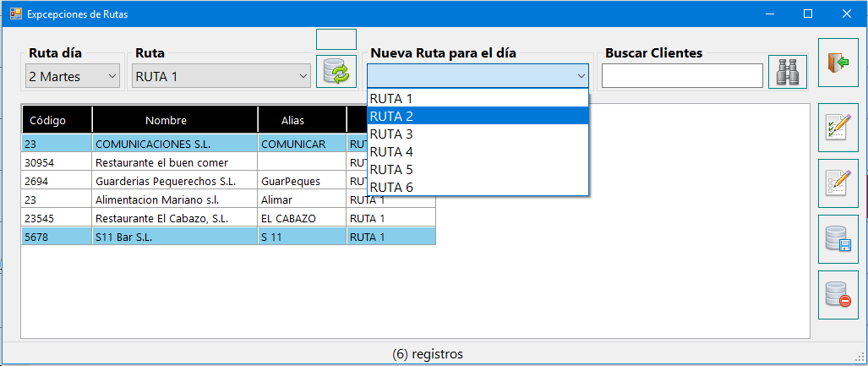Click the small empty box above refresh button
Viewport: 868px width, 366px height.
pyautogui.click(x=336, y=40)
